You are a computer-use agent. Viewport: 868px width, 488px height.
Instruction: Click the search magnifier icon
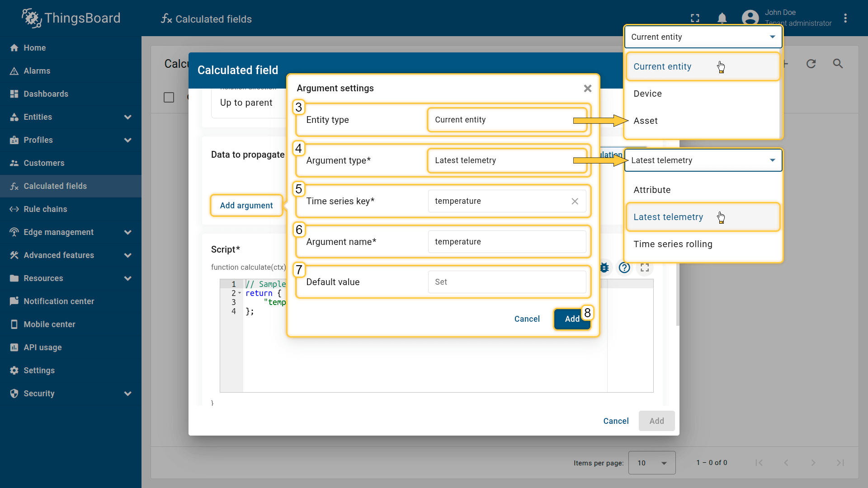pyautogui.click(x=838, y=64)
